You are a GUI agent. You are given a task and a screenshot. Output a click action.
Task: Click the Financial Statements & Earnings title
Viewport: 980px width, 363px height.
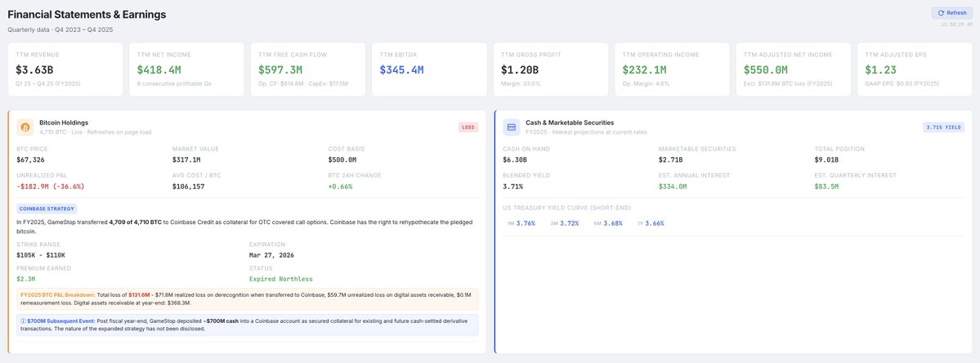point(87,15)
